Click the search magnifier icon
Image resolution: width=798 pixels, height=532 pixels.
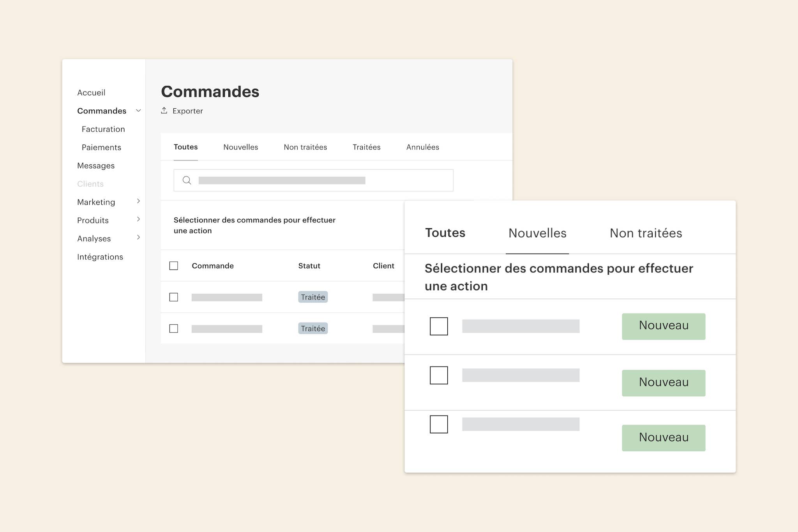point(187,180)
